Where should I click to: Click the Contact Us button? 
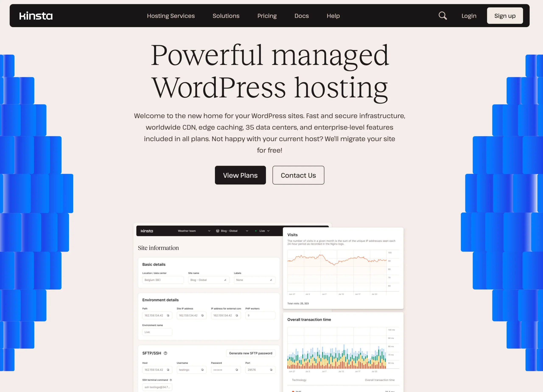coord(298,175)
